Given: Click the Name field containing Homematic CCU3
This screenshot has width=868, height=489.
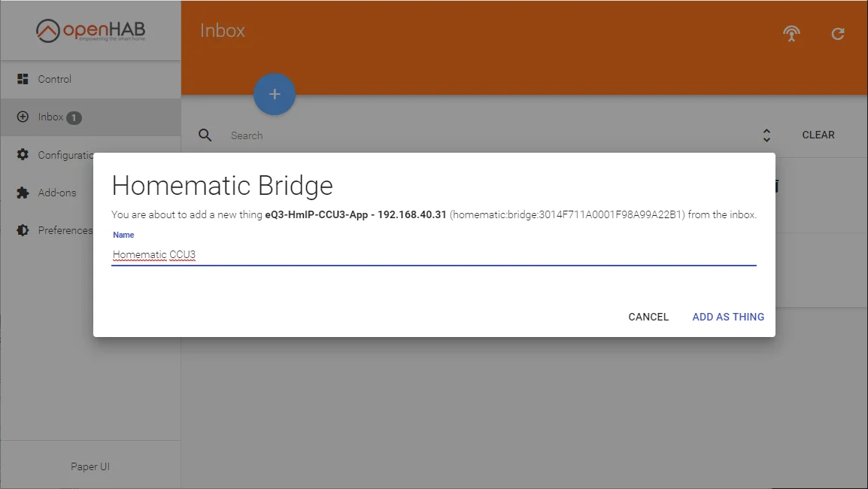Looking at the screenshot, I should click(x=433, y=255).
